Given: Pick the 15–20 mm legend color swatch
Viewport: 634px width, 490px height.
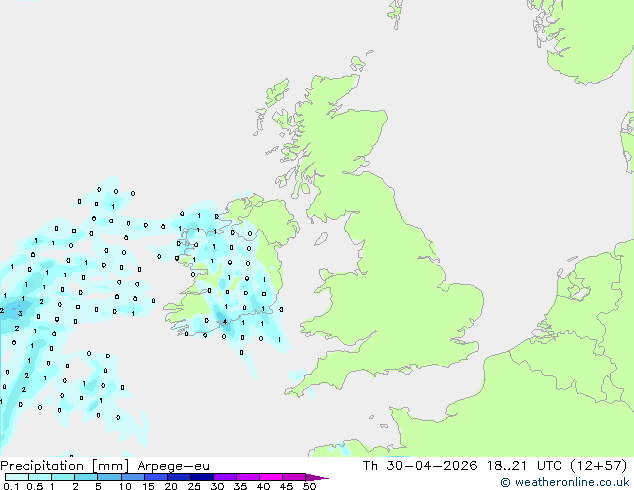Looking at the screenshot, I should pos(156,477).
